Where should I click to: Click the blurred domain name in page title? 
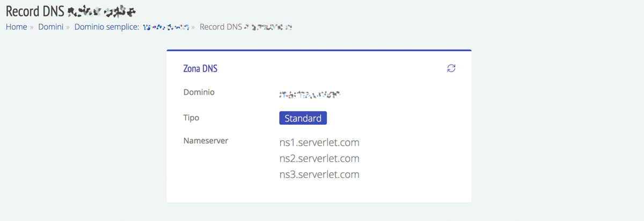102,10
